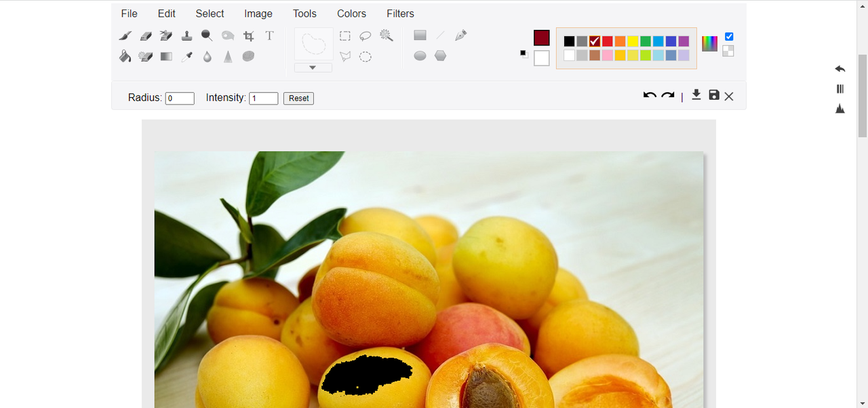Select the line drawing tool

[x=440, y=35]
